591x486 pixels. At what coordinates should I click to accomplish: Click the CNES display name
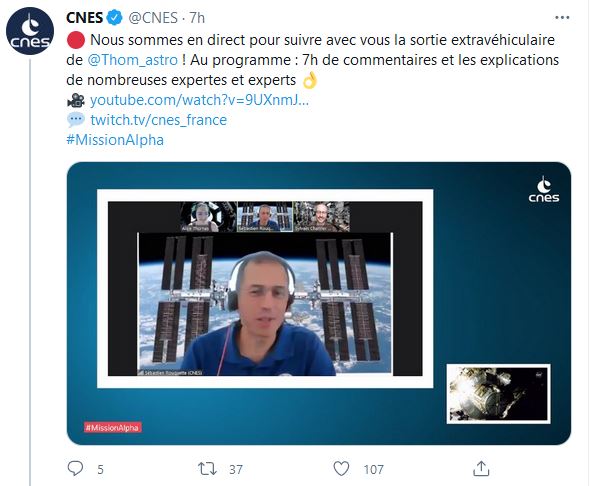click(x=84, y=18)
